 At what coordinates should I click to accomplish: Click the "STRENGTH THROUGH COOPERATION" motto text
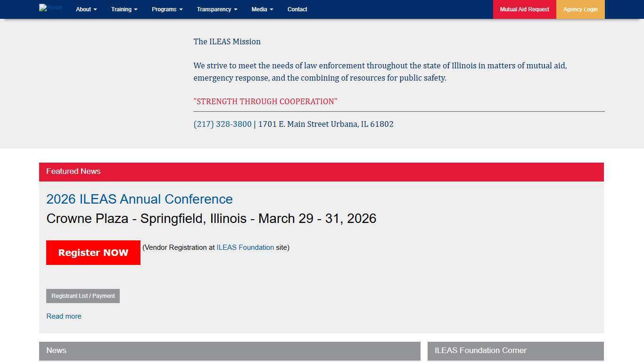(x=265, y=102)
